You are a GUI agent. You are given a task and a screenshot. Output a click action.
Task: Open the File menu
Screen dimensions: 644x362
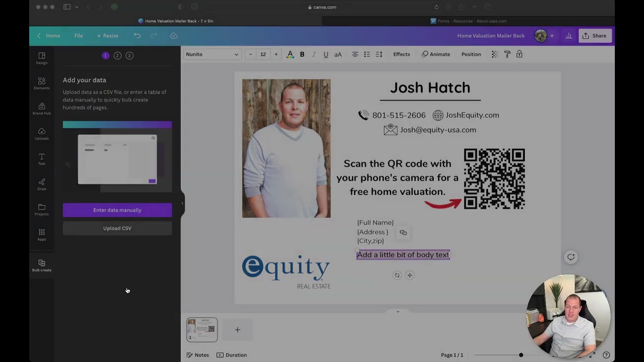78,36
